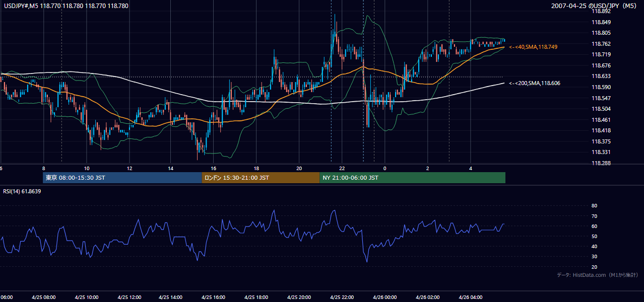The height and width of the screenshot is (302, 644).
Task: Select the London 15:30-21:00 JST session bar
Action: click(261, 178)
